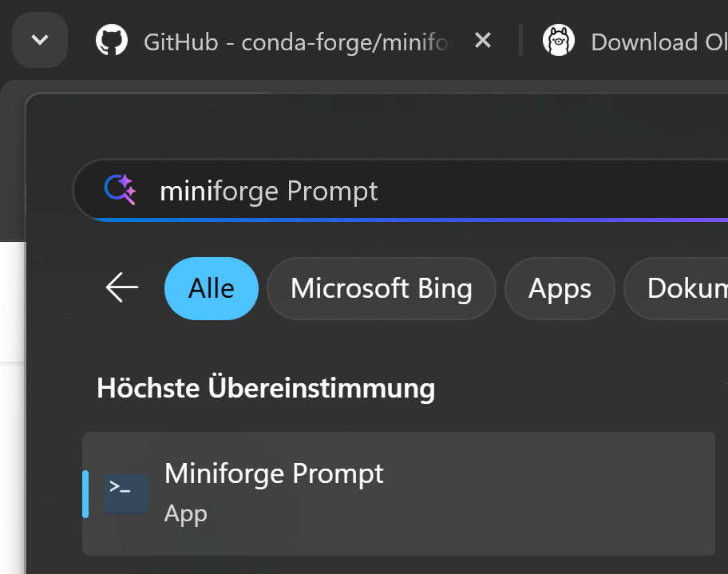Go back using the left arrow
Screen dimensions: 728x574
coord(122,288)
